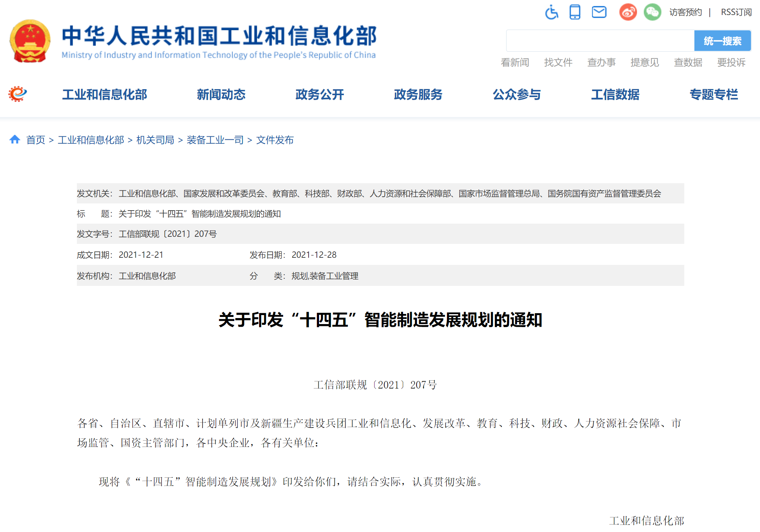Click the centered document number under the heading
760x532 pixels.
375,385
